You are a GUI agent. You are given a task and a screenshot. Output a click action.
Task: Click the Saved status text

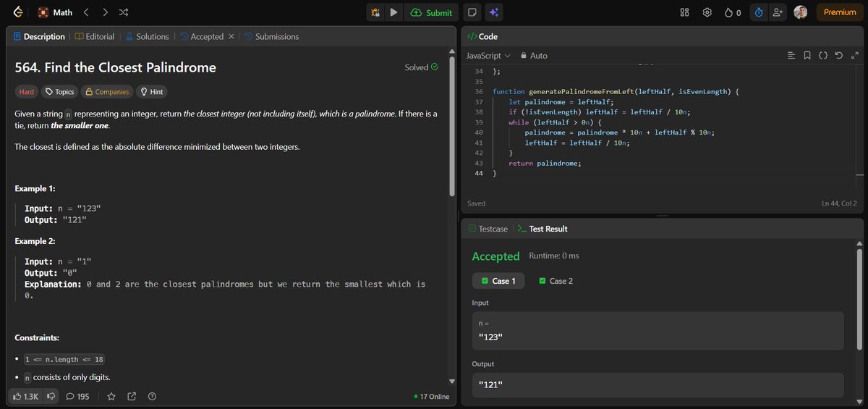(x=476, y=204)
